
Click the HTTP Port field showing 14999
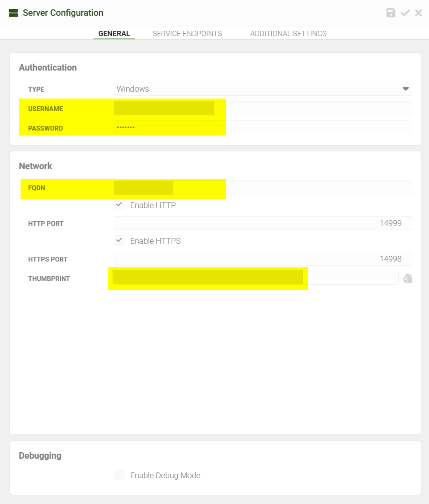click(263, 223)
